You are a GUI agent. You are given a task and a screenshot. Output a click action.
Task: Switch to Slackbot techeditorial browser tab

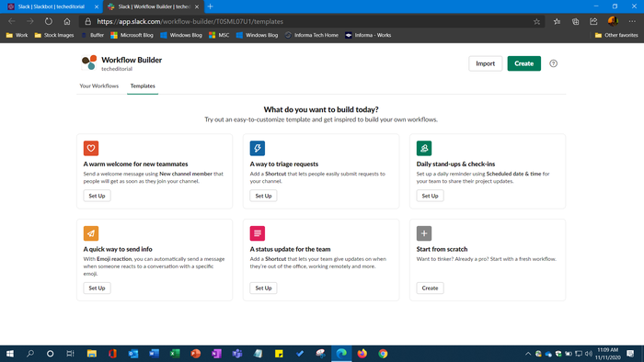pyautogui.click(x=51, y=6)
